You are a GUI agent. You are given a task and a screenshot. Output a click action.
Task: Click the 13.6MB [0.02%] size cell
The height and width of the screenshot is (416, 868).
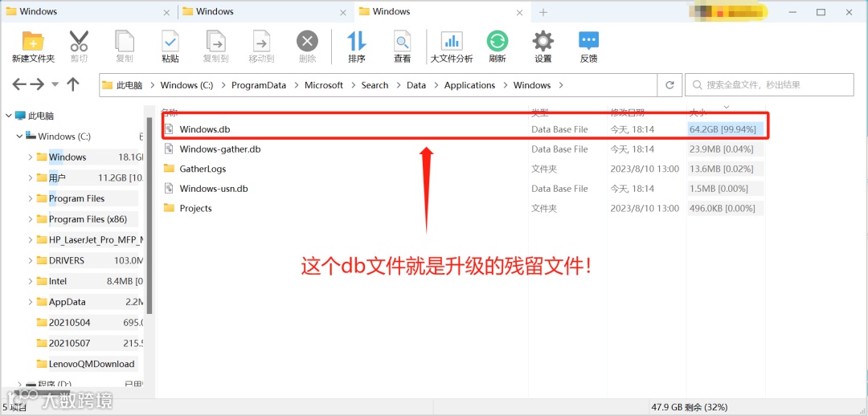(x=726, y=169)
